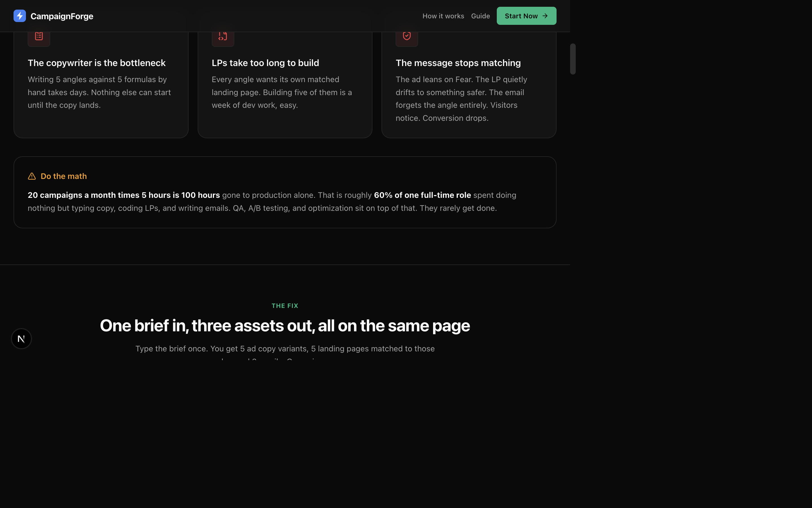
Task: Click the heading LPs take too long to build
Action: pos(265,63)
